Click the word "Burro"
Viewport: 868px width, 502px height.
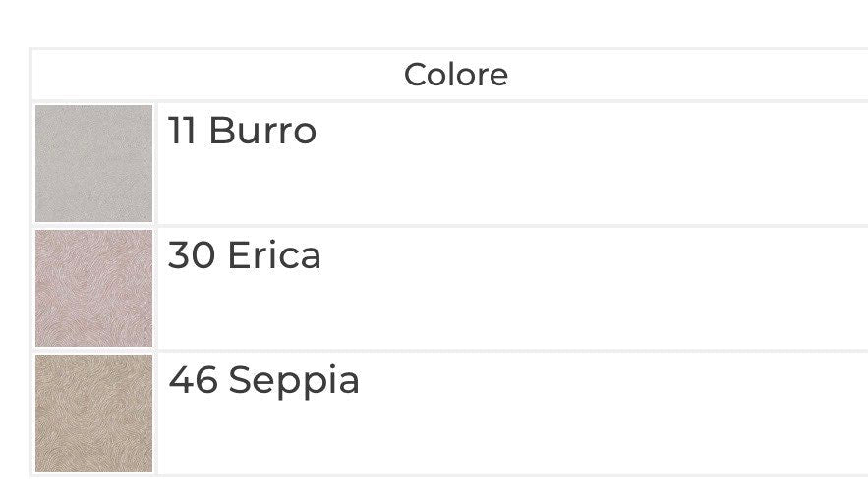pyautogui.click(x=262, y=131)
